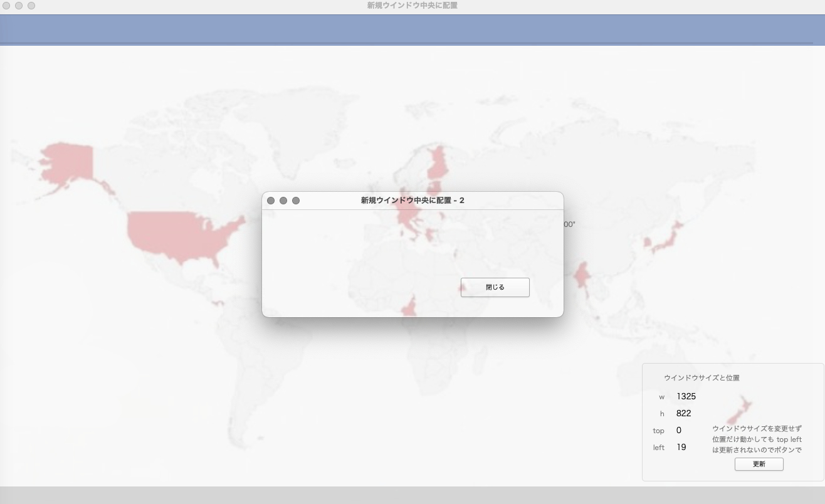Viewport: 825px width, 504px height.
Task: Select the top value field showing 0
Action: tap(679, 430)
